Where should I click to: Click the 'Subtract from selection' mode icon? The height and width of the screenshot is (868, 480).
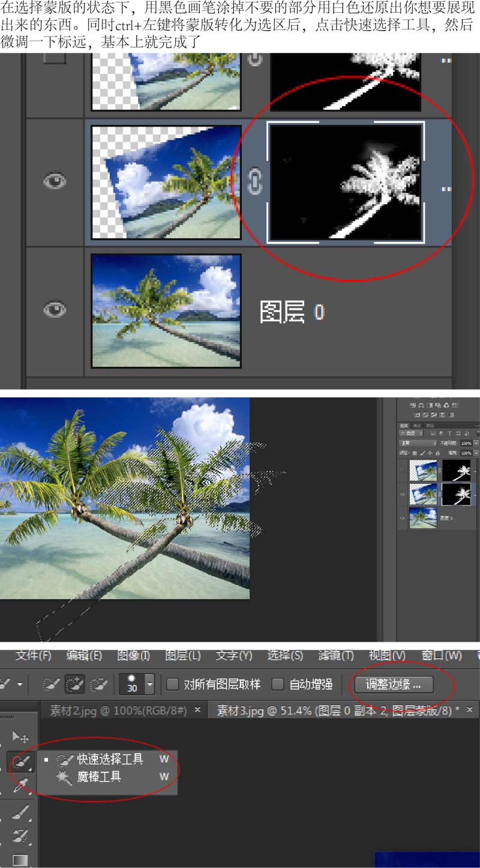(98, 684)
